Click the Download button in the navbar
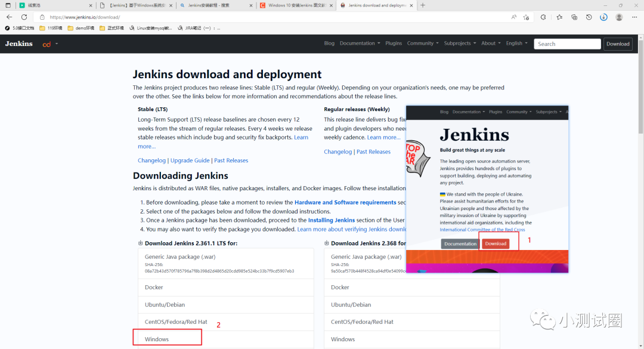This screenshot has width=644, height=349. (618, 44)
